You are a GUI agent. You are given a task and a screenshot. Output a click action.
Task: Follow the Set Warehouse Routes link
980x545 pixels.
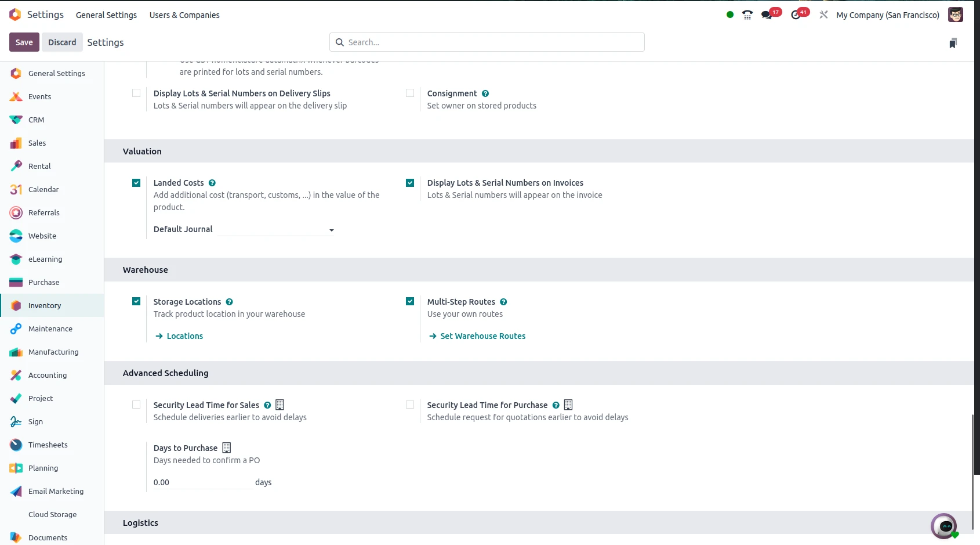tap(482, 336)
